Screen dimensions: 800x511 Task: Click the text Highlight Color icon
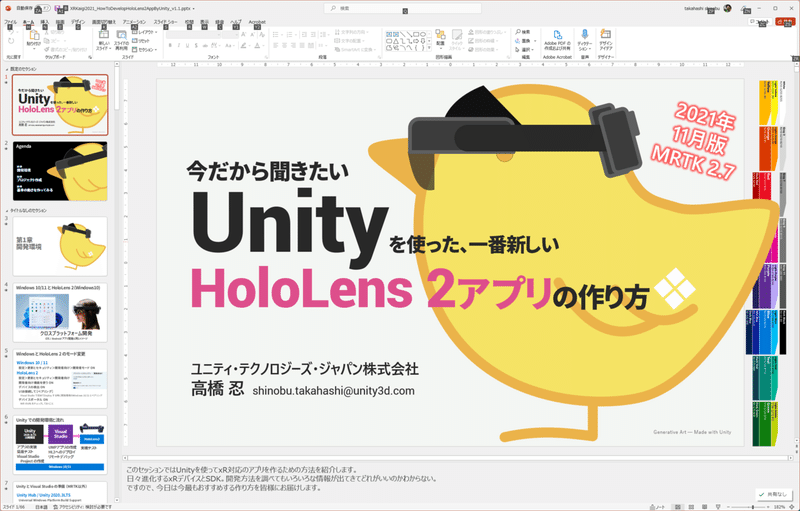243,45
